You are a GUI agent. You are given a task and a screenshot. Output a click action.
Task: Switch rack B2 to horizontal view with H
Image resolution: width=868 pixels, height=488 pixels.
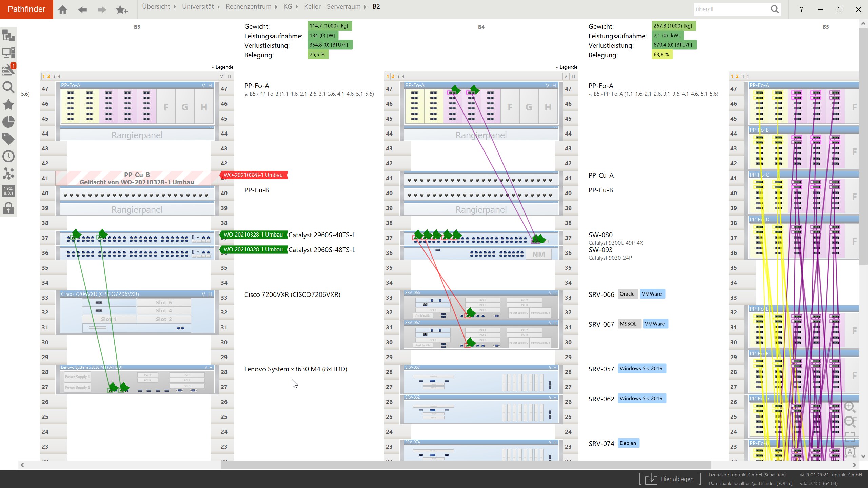coord(229,76)
